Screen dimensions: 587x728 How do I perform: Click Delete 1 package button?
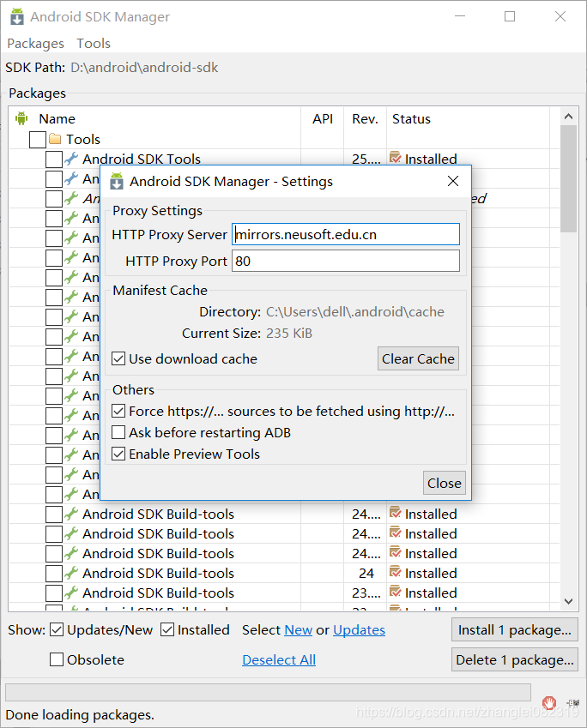point(515,659)
